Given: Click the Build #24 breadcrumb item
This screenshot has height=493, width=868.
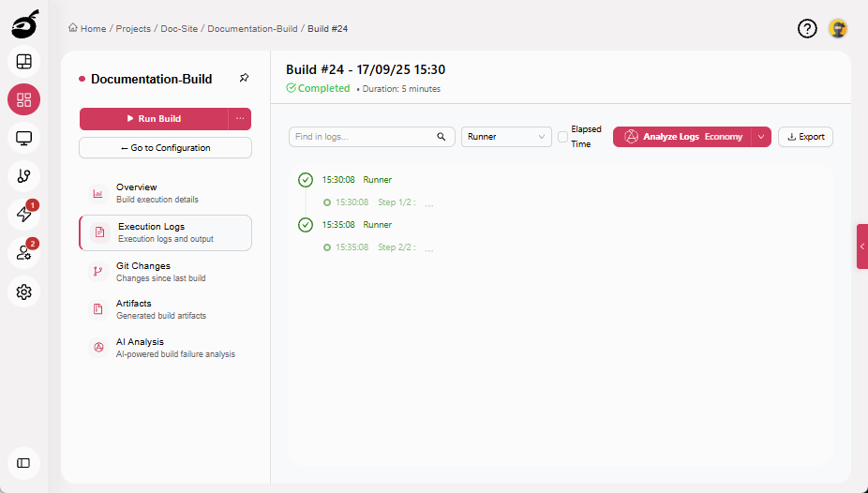Looking at the screenshot, I should click(x=328, y=28).
